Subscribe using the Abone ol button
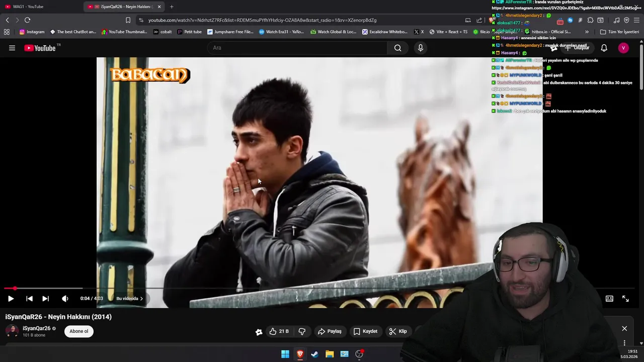The height and width of the screenshot is (362, 644). coord(79,331)
